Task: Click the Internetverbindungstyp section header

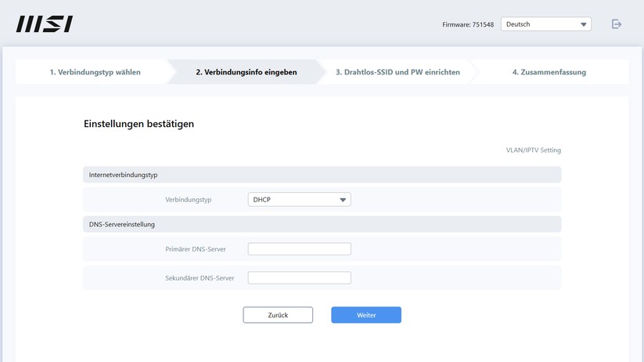Action: click(124, 175)
